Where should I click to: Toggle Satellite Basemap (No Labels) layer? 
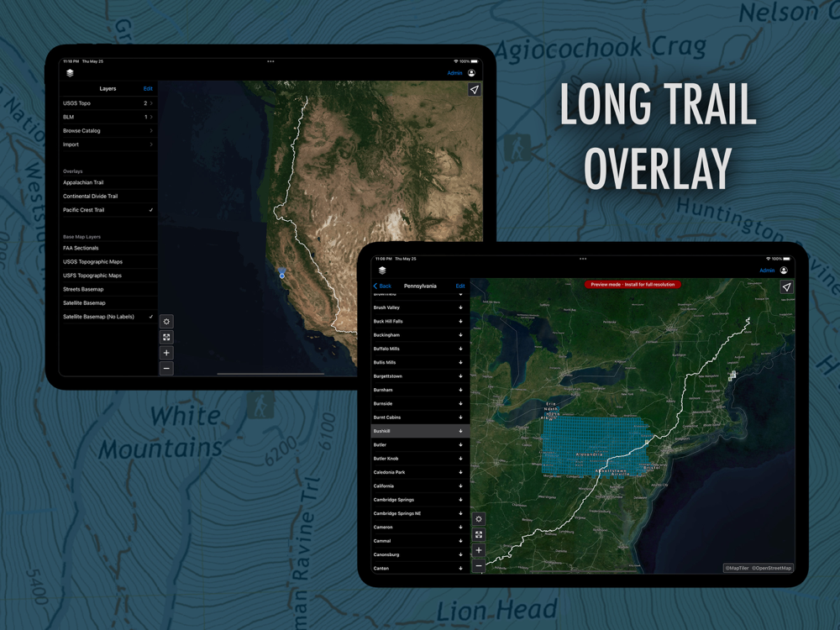(108, 317)
